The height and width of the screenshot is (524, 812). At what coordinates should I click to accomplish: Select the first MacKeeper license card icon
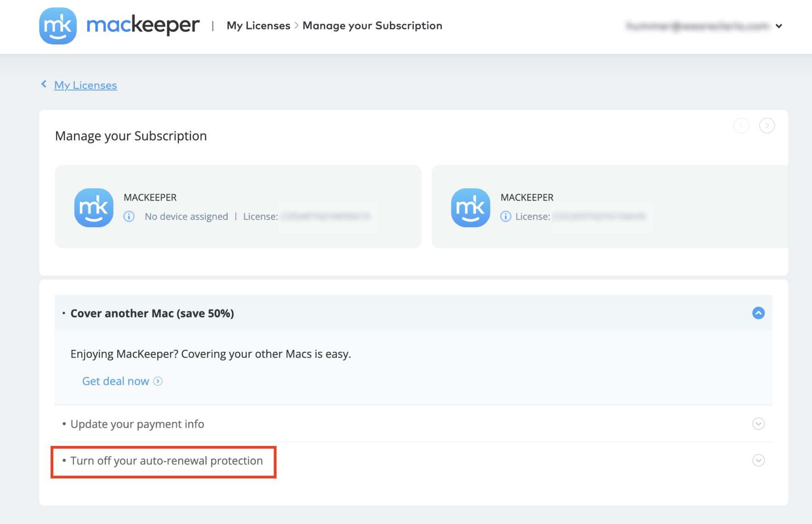pos(94,207)
